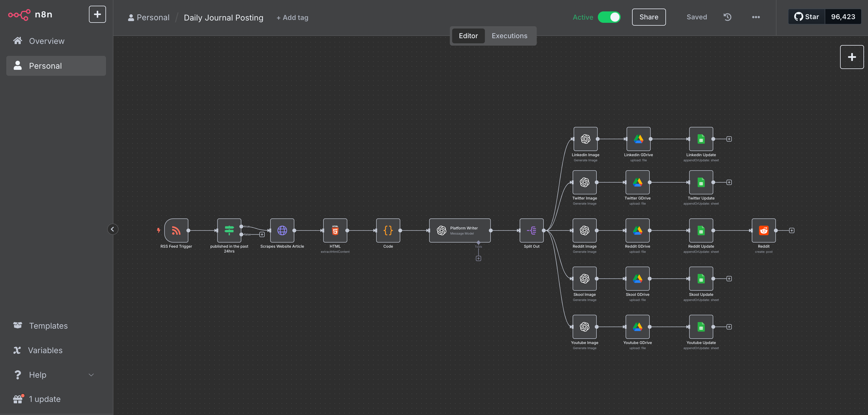Image resolution: width=868 pixels, height=415 pixels.
Task: Collapse the left sidebar with chevron
Action: (112, 229)
